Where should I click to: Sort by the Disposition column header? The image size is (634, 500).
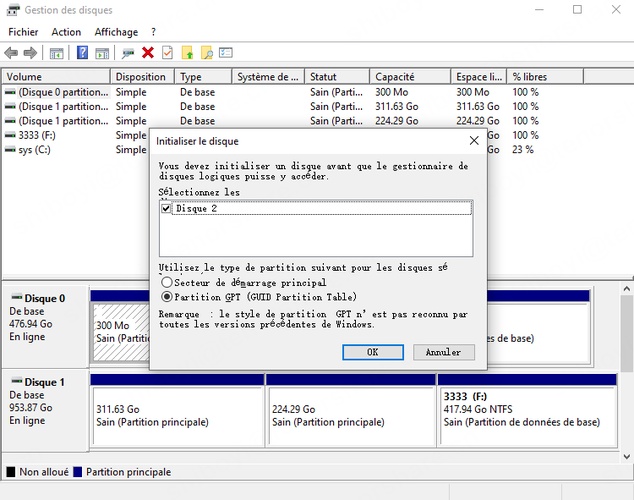click(142, 76)
